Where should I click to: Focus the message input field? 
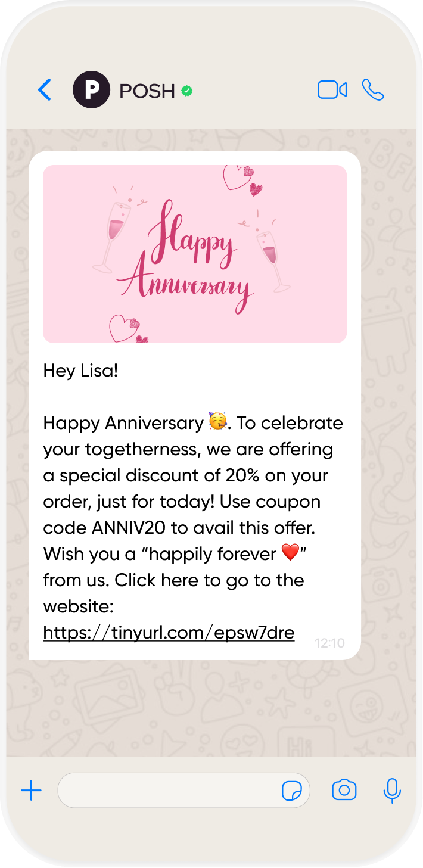167,791
